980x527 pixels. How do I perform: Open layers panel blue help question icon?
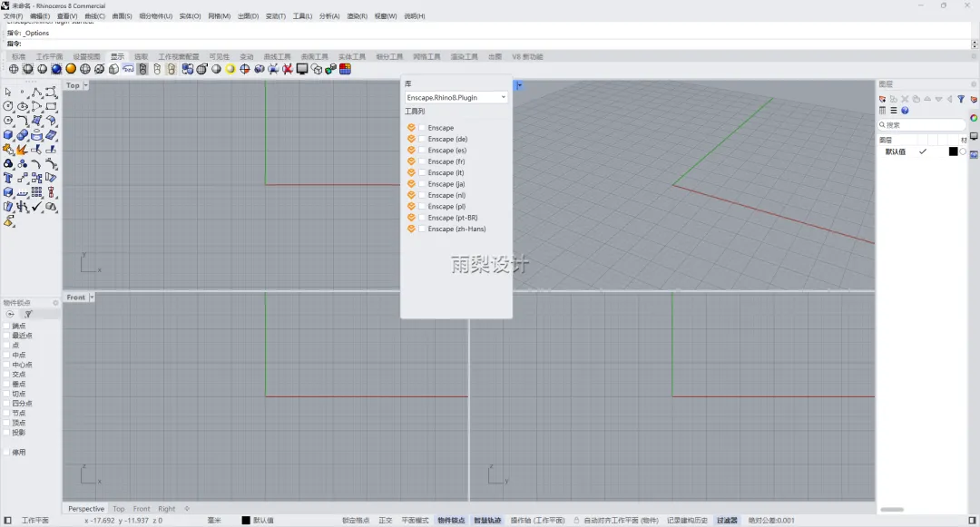905,111
